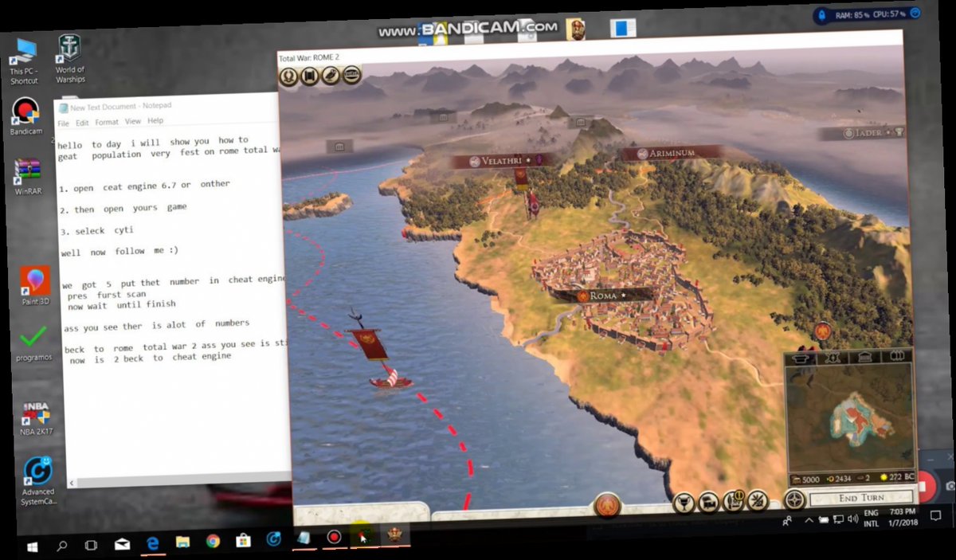Image resolution: width=956 pixels, height=560 pixels.
Task: Open the programos green checkmark icon
Action: click(33, 343)
